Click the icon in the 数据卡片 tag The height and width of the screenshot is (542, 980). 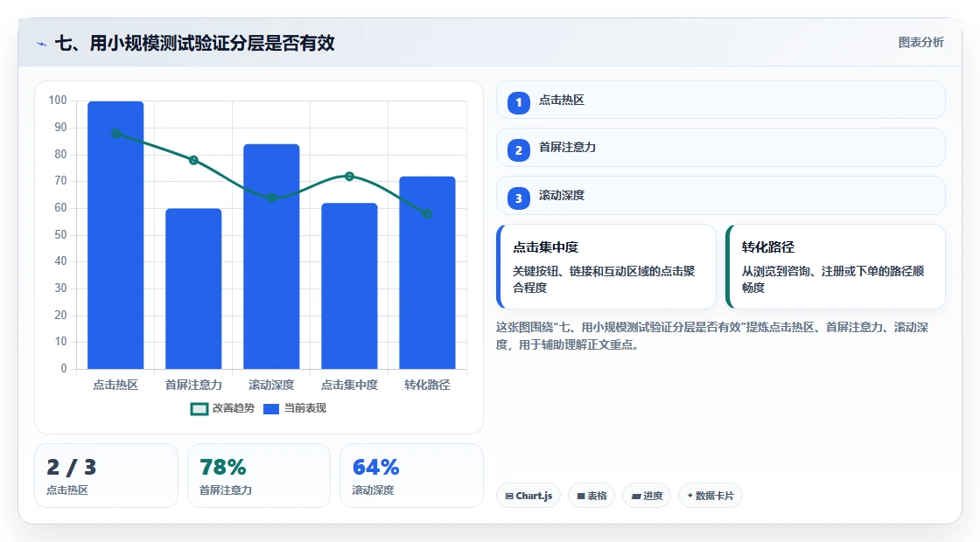[x=690, y=495]
